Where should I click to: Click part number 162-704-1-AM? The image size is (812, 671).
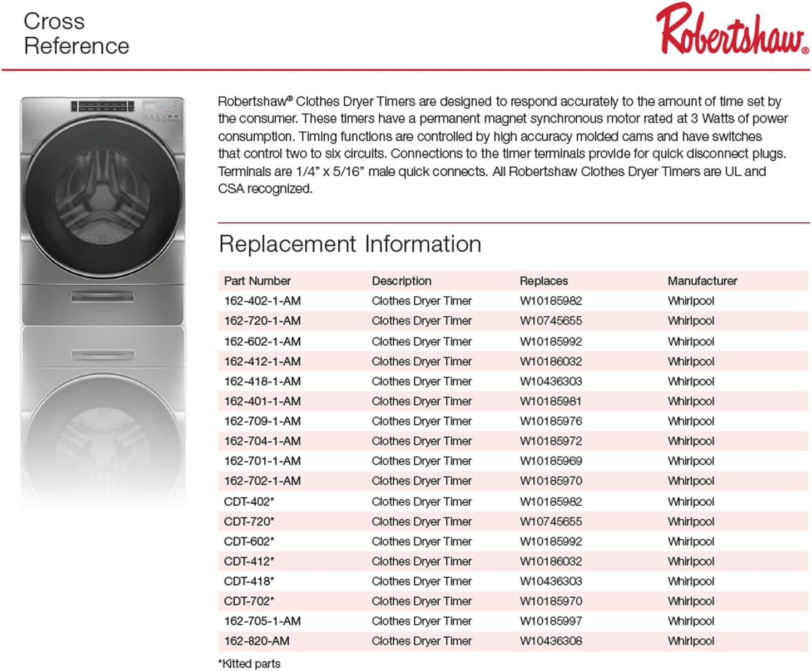point(263,441)
